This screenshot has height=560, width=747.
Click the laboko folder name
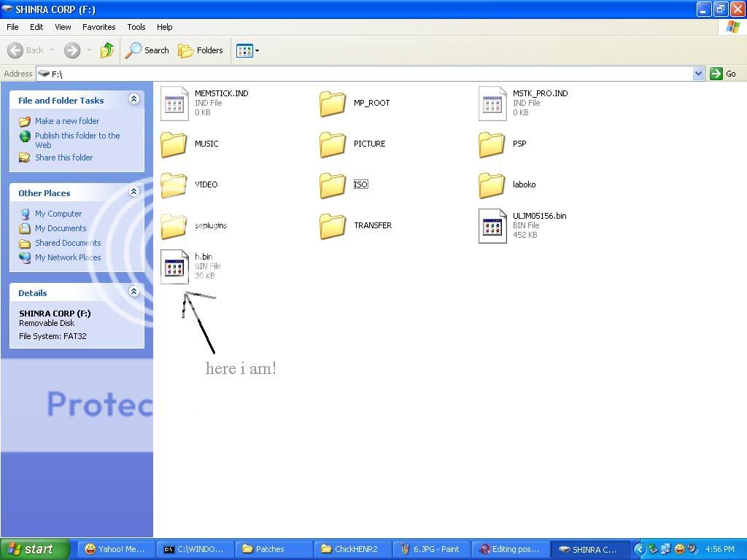[x=524, y=184]
